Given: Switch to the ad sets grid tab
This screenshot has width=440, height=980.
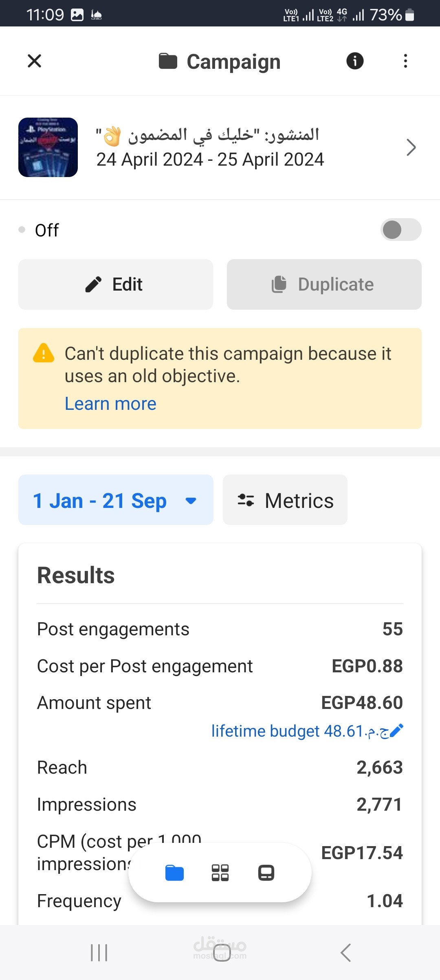Looking at the screenshot, I should (220, 873).
